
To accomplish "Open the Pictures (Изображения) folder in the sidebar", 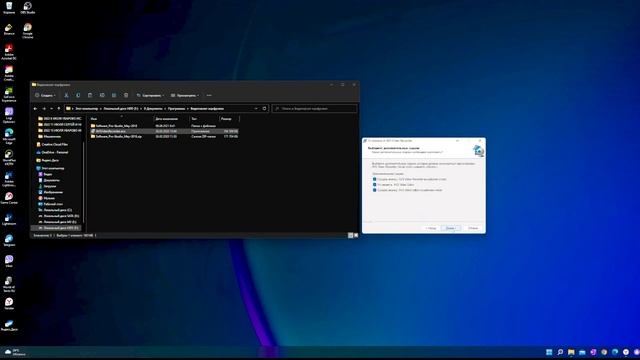I will [x=51, y=192].
